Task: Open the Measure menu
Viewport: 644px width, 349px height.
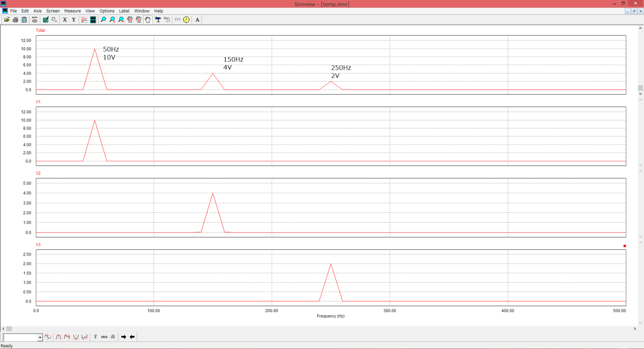Action: (72, 11)
